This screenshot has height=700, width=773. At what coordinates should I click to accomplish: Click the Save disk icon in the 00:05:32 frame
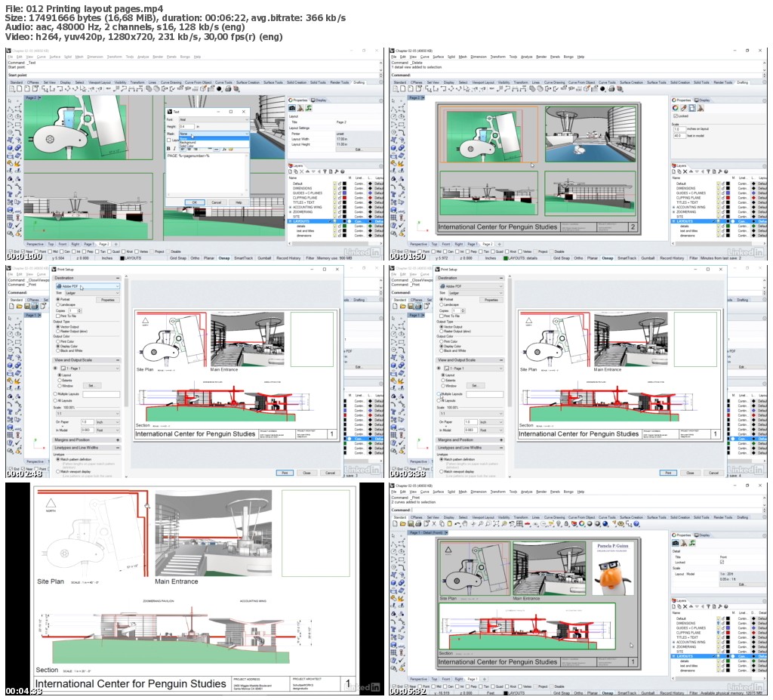click(411, 524)
